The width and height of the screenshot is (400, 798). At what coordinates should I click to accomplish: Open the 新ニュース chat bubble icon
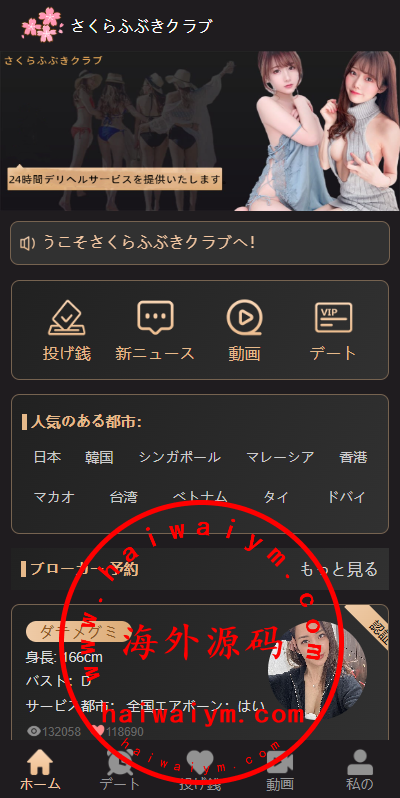(x=155, y=318)
